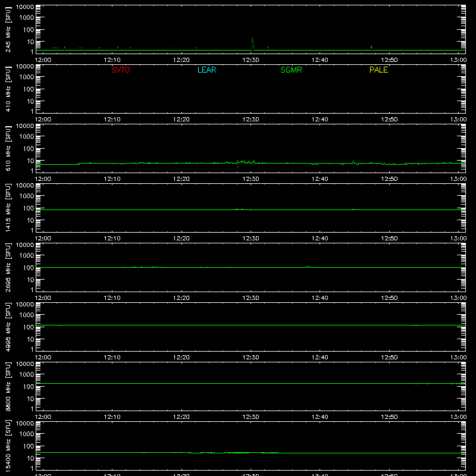This screenshot has height=476, width=476.
Task: Select the 410 MHz [SFU] axis title
Action: tap(8, 89)
